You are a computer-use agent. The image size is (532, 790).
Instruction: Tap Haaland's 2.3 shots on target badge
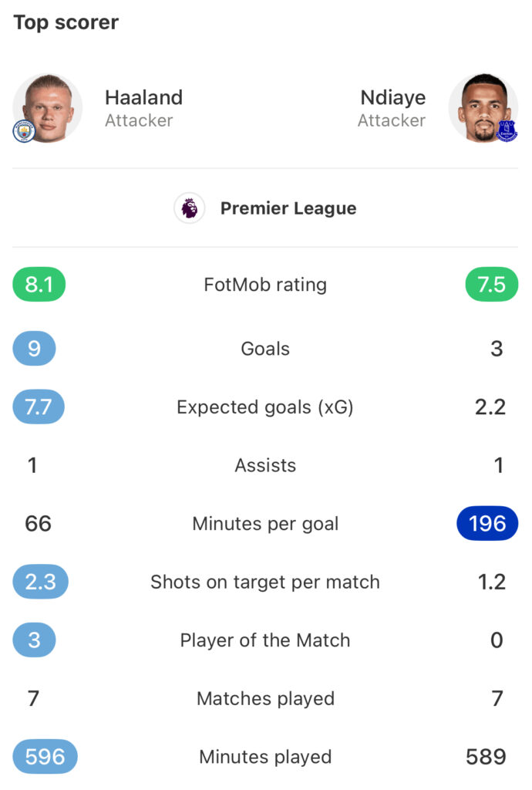click(x=40, y=582)
